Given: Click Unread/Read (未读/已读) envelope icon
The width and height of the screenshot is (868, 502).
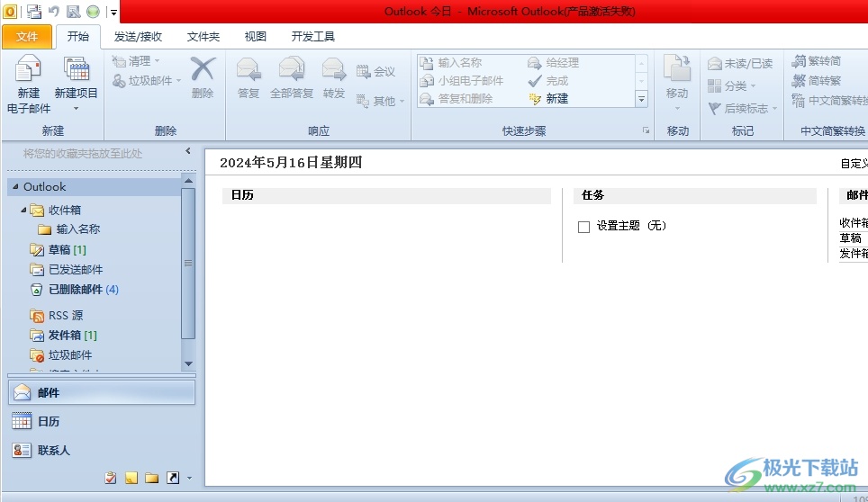Looking at the screenshot, I should tap(715, 64).
